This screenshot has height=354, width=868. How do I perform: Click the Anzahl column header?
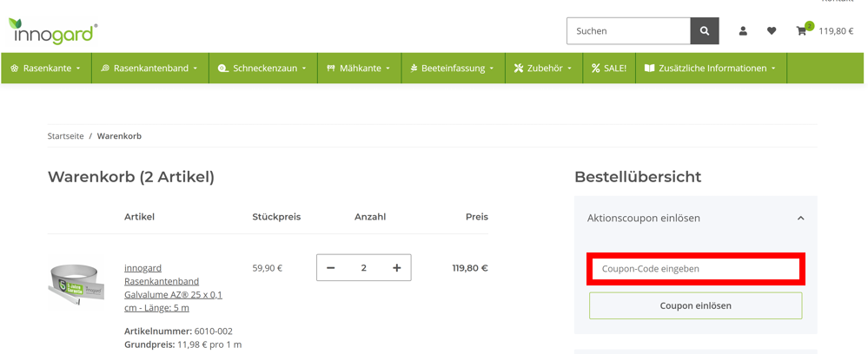click(x=370, y=217)
